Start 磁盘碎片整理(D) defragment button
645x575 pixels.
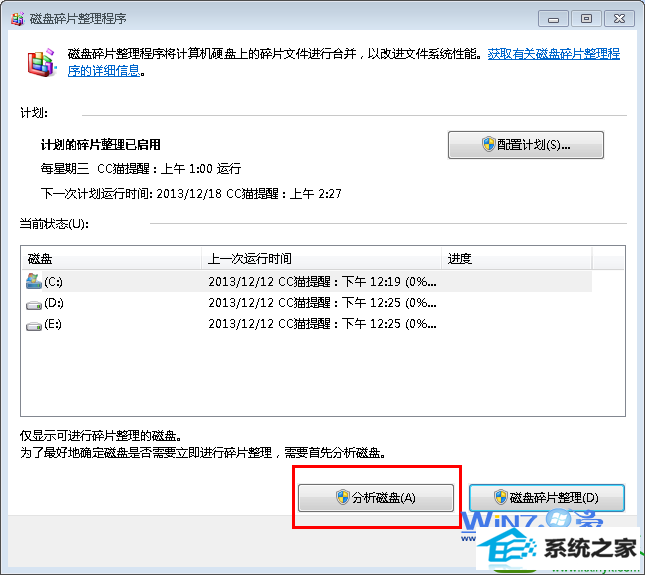point(547,498)
